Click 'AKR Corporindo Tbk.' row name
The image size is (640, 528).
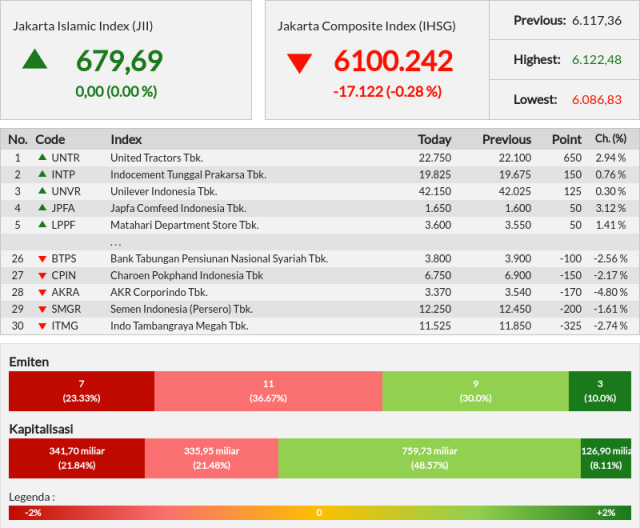[159, 292]
